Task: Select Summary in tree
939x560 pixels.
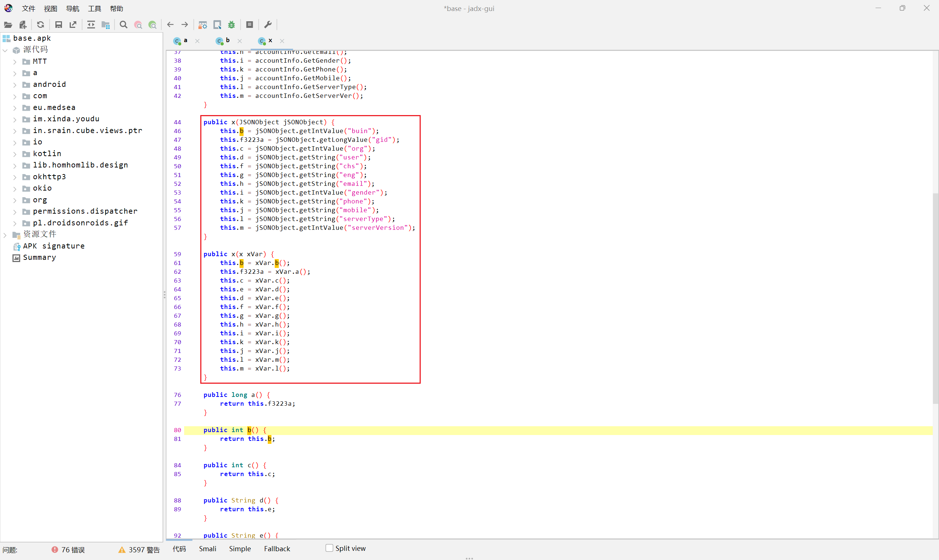Action: [x=39, y=257]
